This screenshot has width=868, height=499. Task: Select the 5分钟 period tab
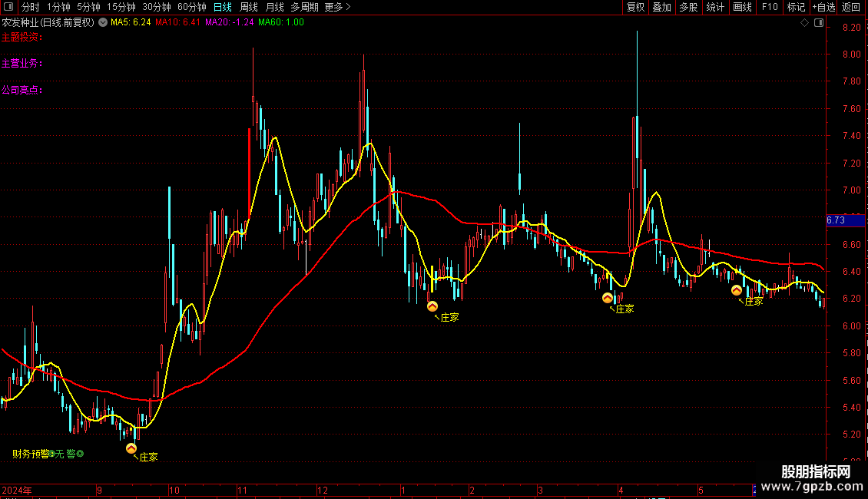(x=88, y=7)
